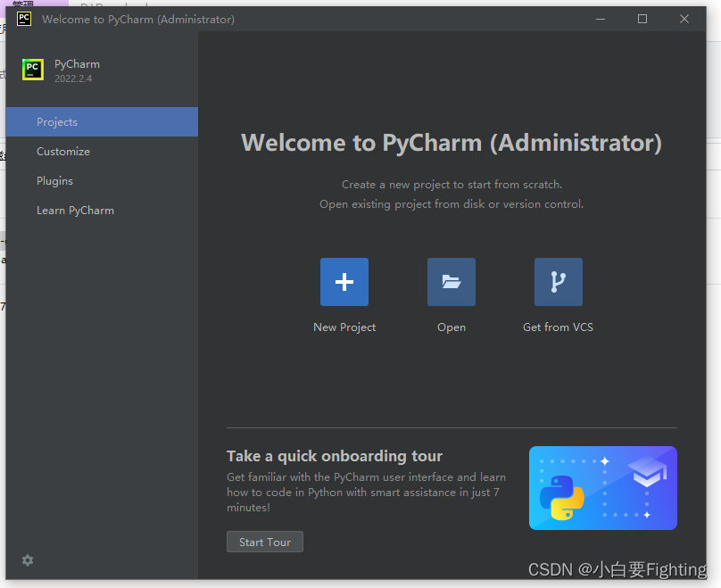721x588 pixels.
Task: Click the Get from VCS label
Action: 558,327
